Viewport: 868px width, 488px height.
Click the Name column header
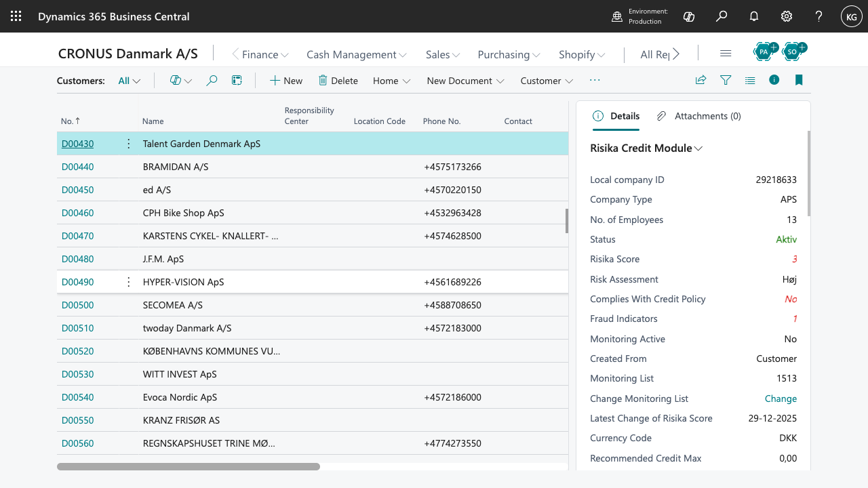coord(153,121)
